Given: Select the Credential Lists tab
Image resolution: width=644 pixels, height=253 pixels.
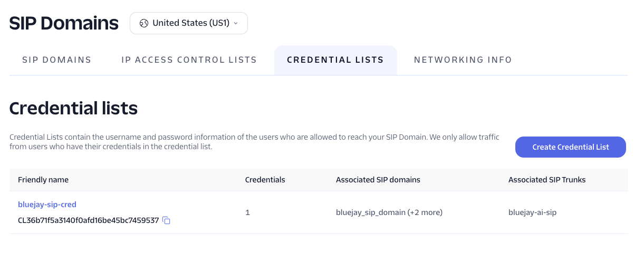Looking at the screenshot, I should 335,60.
